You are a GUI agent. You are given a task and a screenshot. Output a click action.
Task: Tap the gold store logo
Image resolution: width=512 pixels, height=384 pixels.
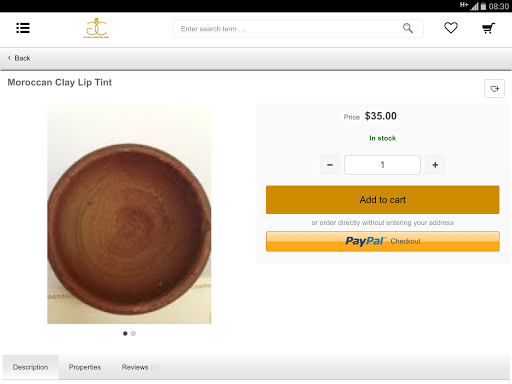[96, 28]
